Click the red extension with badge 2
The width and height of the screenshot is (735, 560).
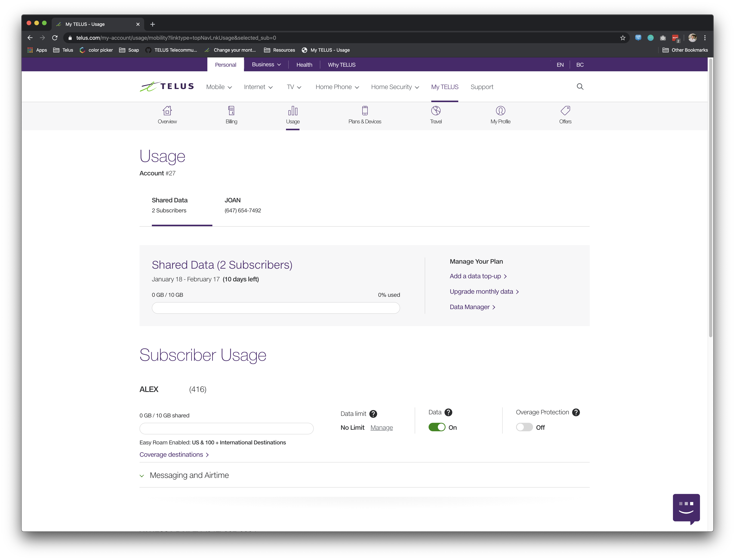pyautogui.click(x=675, y=38)
